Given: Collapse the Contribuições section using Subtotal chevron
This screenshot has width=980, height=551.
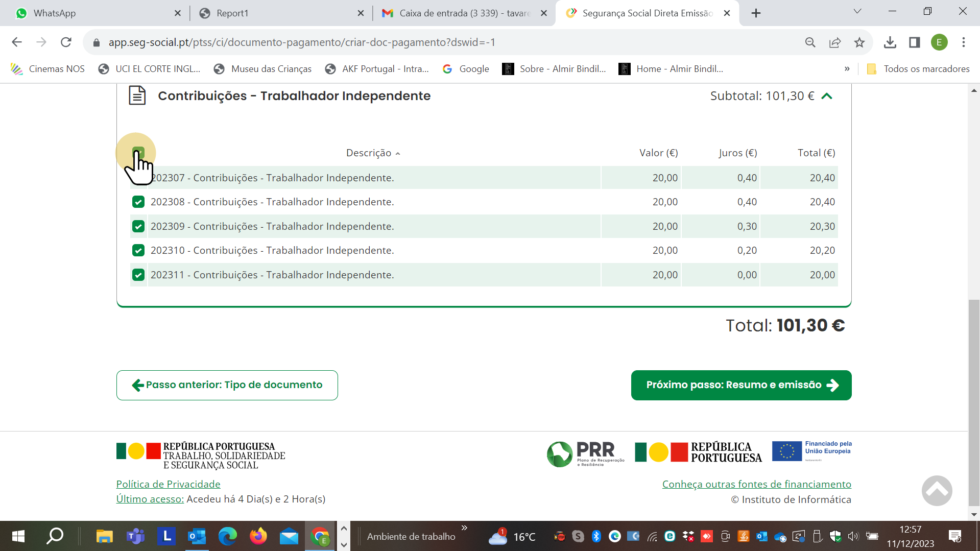Looking at the screenshot, I should tap(827, 96).
